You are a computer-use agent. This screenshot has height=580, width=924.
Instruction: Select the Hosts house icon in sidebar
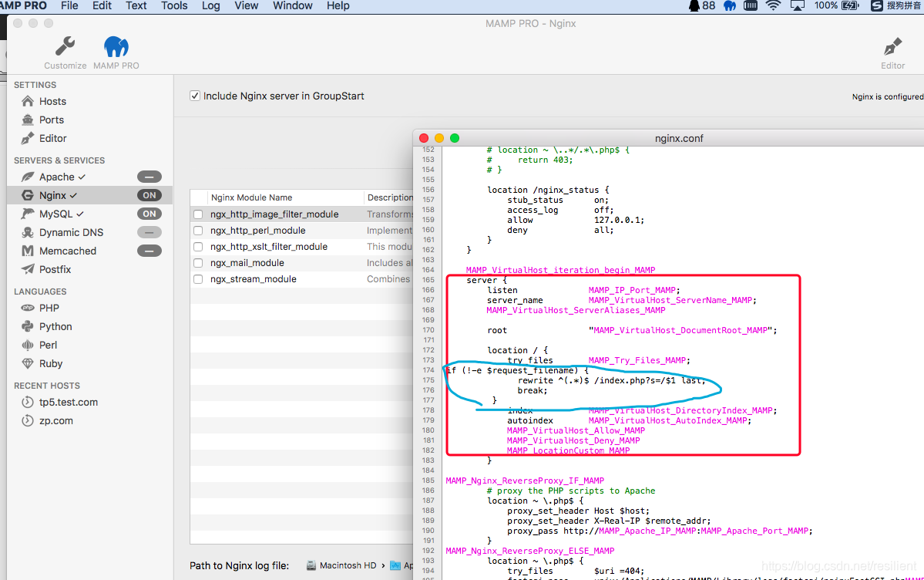coord(28,102)
